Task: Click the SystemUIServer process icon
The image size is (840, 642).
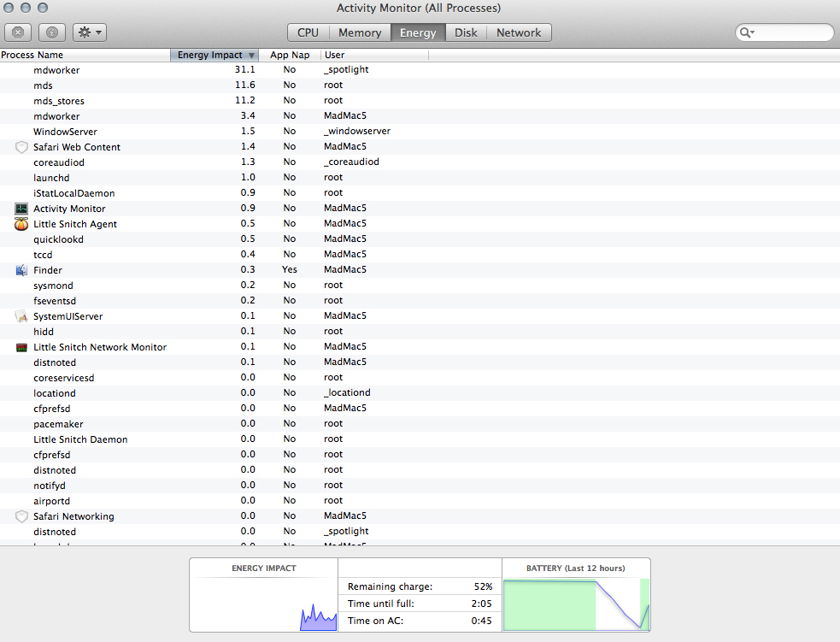Action: pyautogui.click(x=21, y=316)
